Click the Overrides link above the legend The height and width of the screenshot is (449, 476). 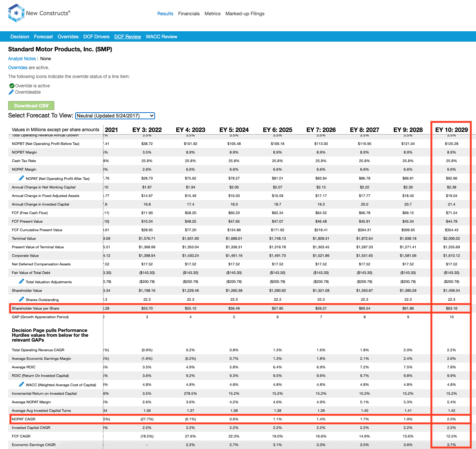(18, 68)
